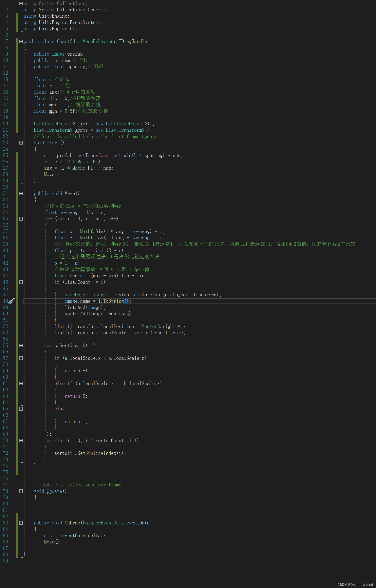
Task: Click 'sorts[i].SetSiblingIndex(i);' statement
Action: click(x=90, y=453)
